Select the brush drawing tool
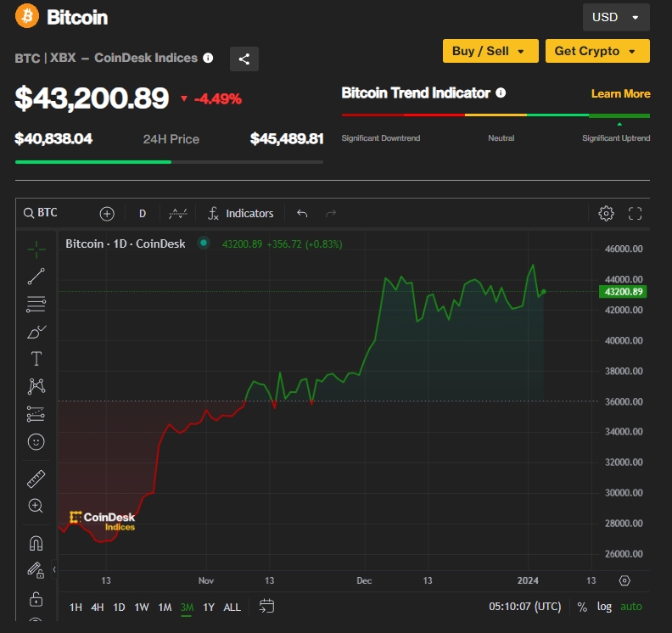This screenshot has height=633, width=672. (x=36, y=332)
